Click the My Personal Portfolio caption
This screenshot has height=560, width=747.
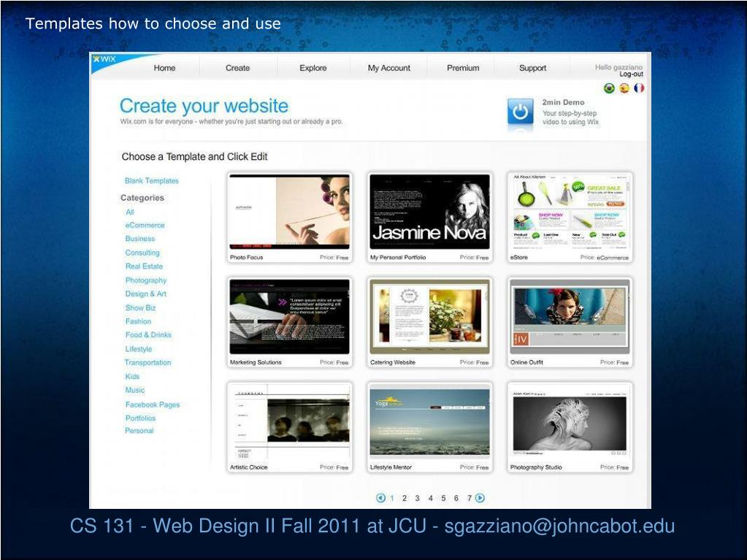[398, 257]
